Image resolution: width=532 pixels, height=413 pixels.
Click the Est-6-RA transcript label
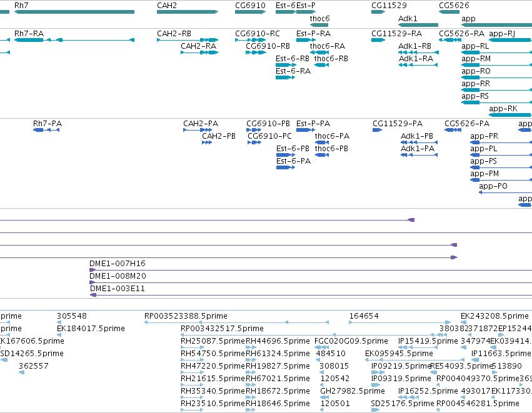(293, 71)
